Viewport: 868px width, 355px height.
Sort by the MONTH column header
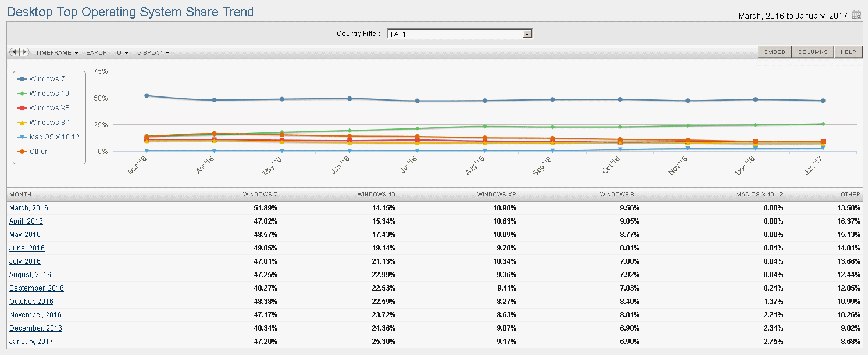(x=20, y=195)
